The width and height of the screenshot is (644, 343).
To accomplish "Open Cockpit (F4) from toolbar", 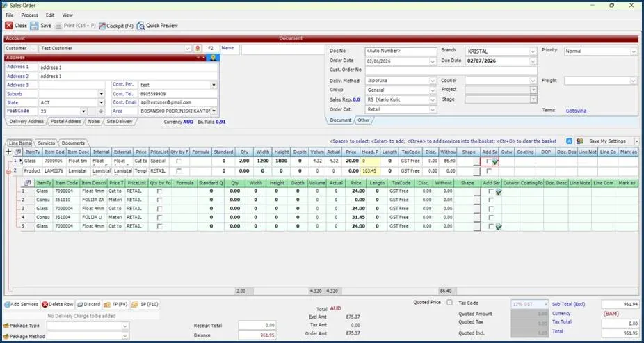I will [x=116, y=26].
